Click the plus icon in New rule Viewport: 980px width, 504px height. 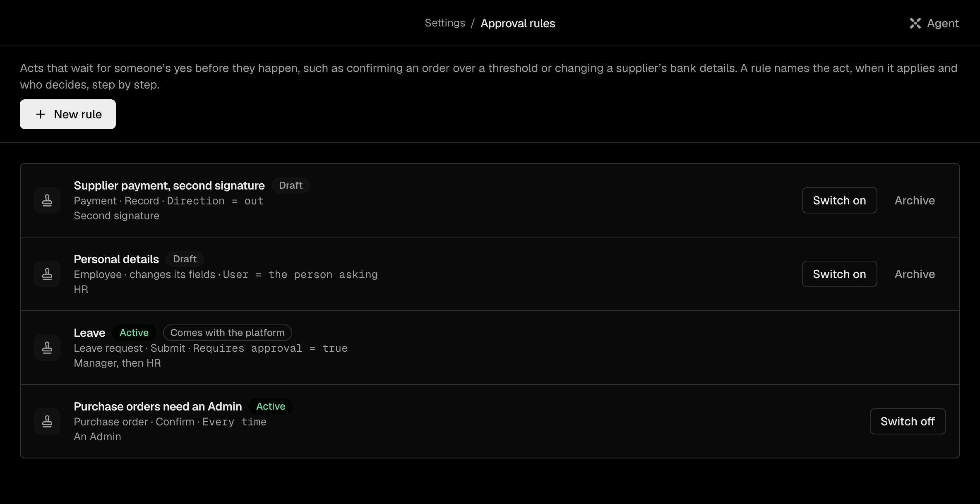pyautogui.click(x=41, y=114)
